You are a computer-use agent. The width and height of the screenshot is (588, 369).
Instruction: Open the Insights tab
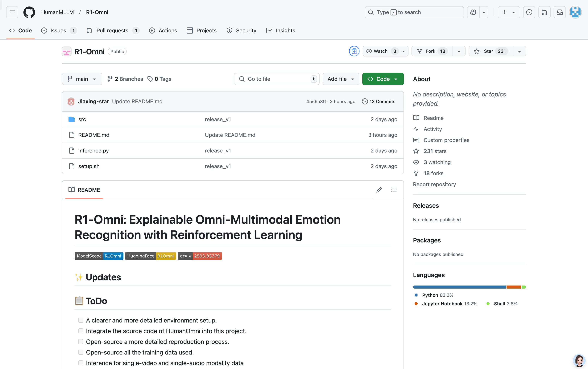pos(281,30)
